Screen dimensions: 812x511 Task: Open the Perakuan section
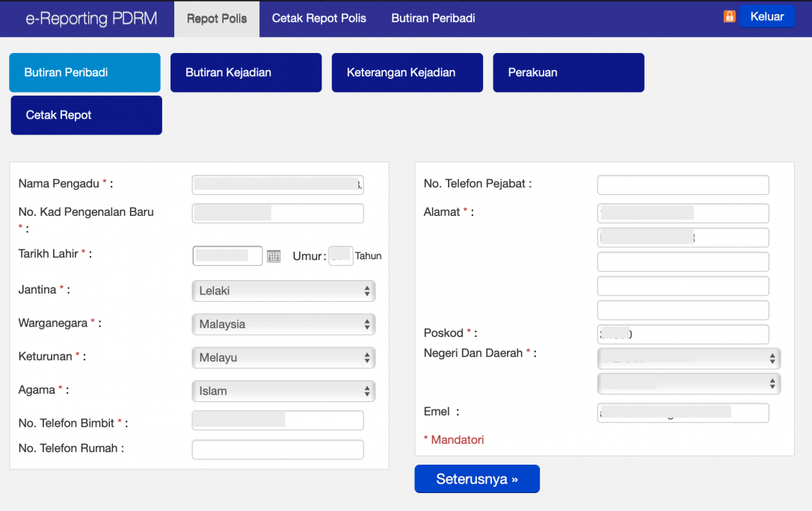click(568, 72)
